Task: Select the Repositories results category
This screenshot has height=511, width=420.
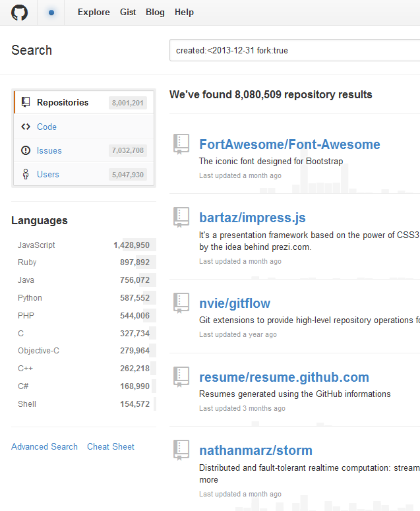Action: coord(63,102)
